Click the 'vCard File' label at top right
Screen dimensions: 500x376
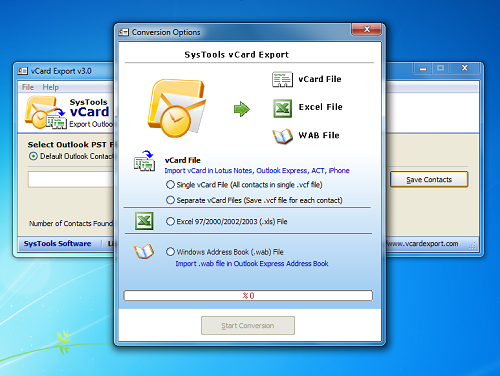[x=320, y=79]
